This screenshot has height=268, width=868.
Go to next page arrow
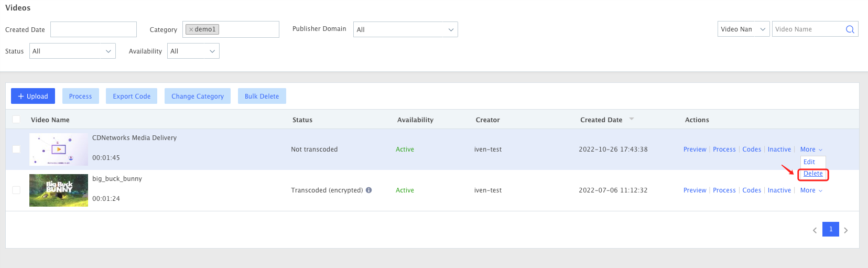pos(845,230)
